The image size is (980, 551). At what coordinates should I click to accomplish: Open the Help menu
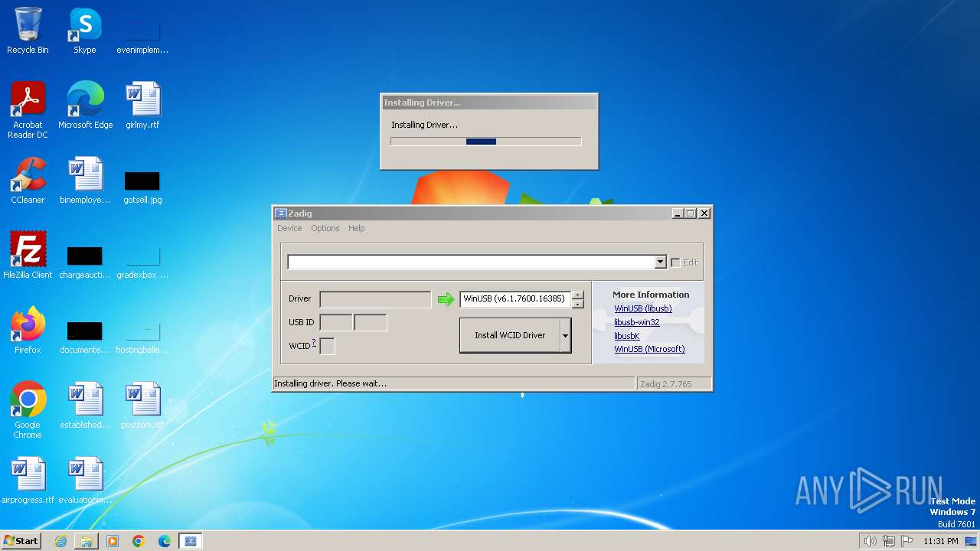click(x=357, y=228)
